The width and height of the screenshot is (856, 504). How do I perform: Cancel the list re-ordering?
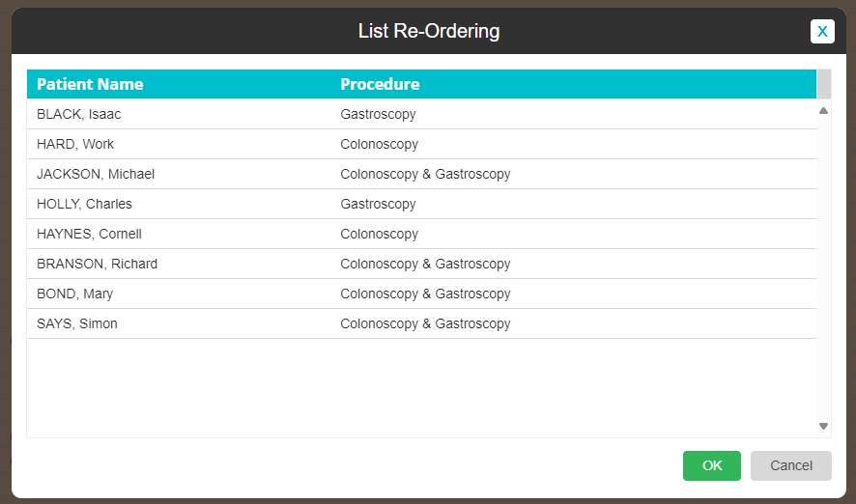(x=791, y=465)
